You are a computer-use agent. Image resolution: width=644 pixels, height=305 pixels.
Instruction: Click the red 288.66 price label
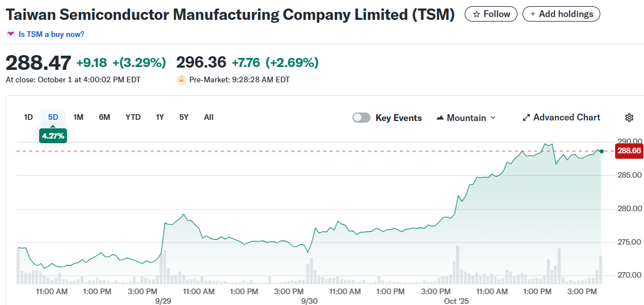pyautogui.click(x=629, y=151)
